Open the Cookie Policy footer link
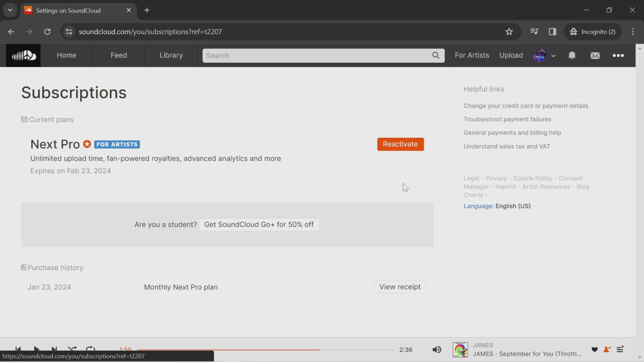644x362 pixels. 532,178
